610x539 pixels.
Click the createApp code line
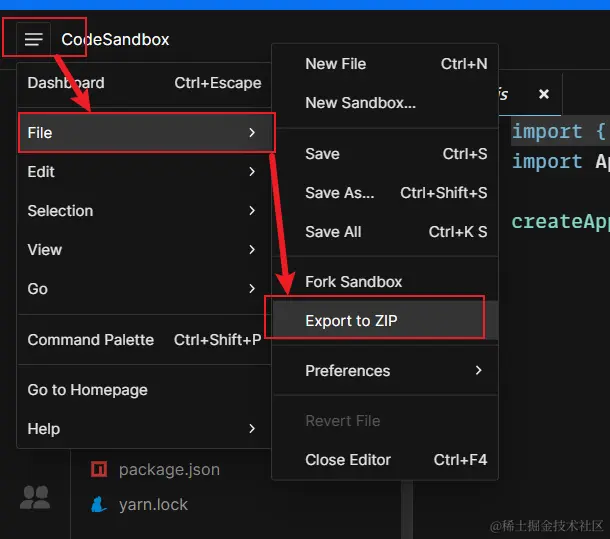point(560,222)
